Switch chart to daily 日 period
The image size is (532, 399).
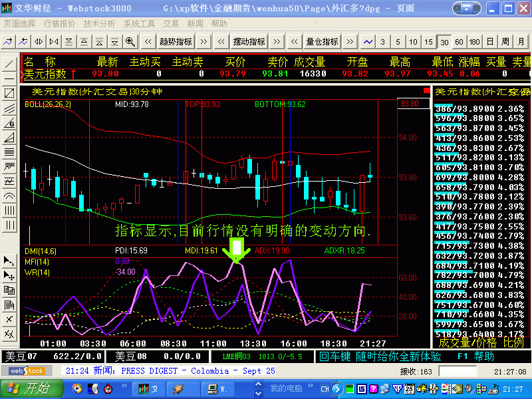pyautogui.click(x=489, y=42)
